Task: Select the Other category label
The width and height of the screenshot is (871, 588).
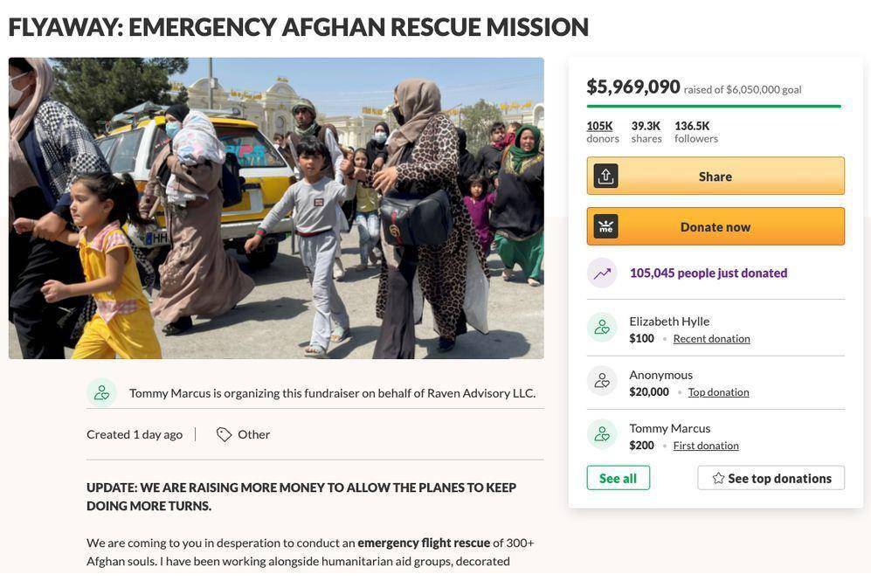Action: coord(254,434)
